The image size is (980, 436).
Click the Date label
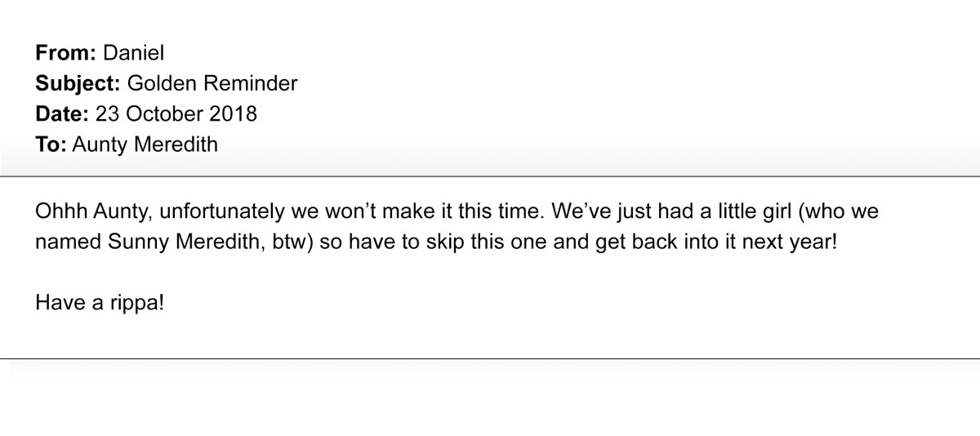62,113
